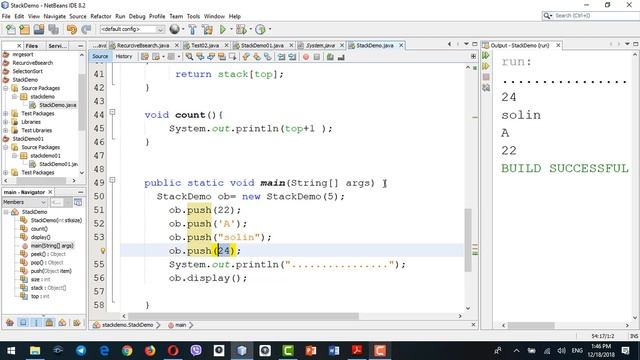Click the New File toolbar icon
This screenshot has width=640, height=360.
tap(11, 29)
